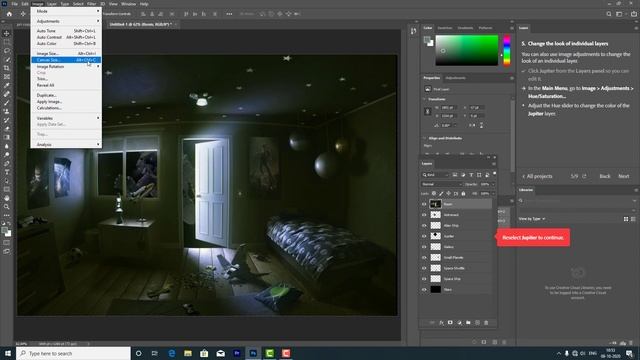Choose Canvas Size from the Image menu
Image resolution: width=640 pixels, height=360 pixels.
[x=66, y=60]
